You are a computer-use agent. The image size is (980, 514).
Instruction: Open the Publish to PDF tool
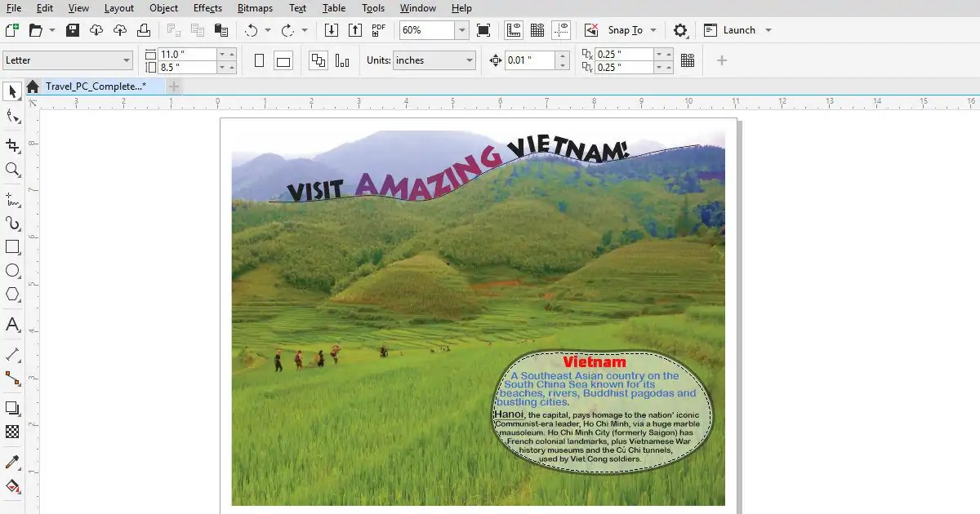click(x=378, y=29)
